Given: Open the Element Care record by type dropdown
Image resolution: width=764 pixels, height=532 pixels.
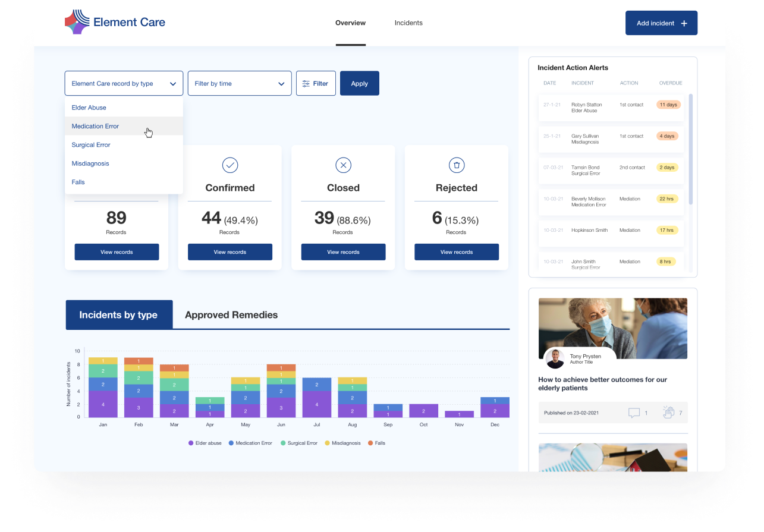Looking at the screenshot, I should point(123,83).
